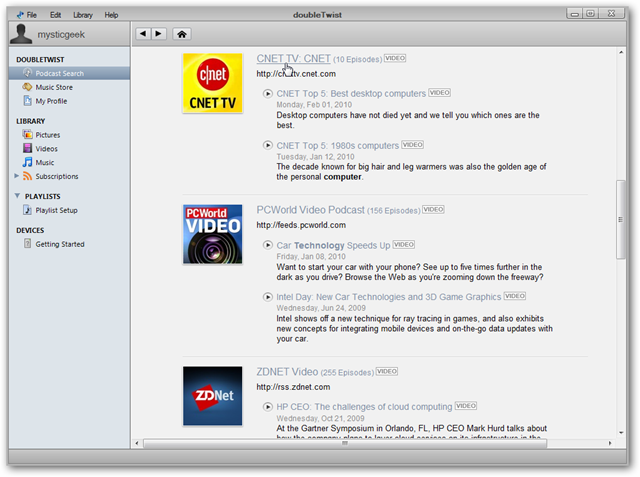Click the VIDEO badge beside CNET TV title

tap(395, 58)
